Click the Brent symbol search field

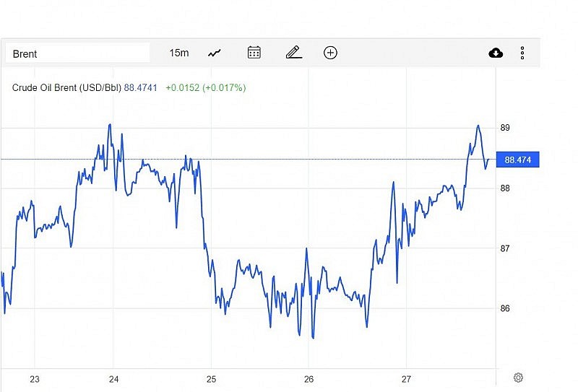tap(77, 53)
